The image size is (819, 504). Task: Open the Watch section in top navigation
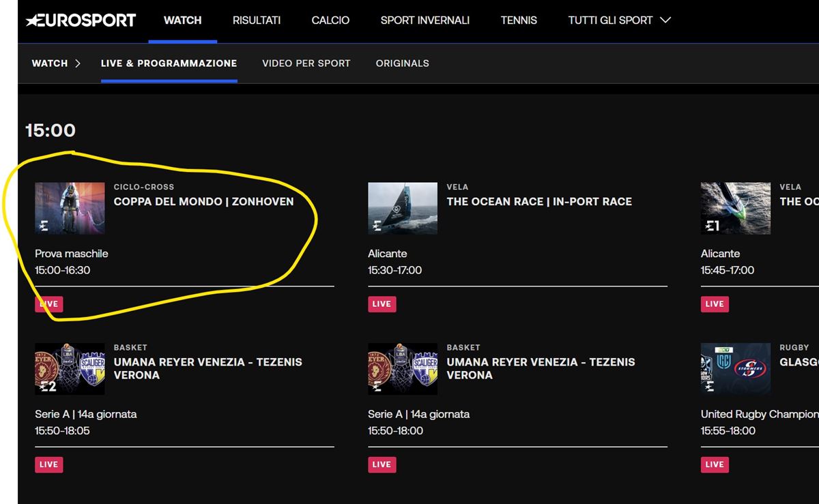(x=182, y=20)
